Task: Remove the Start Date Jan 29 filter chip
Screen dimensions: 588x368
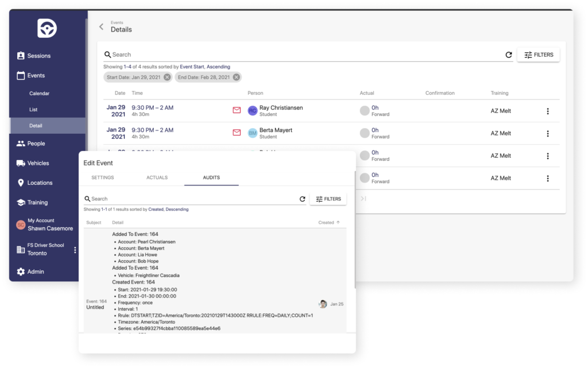Action: click(167, 76)
